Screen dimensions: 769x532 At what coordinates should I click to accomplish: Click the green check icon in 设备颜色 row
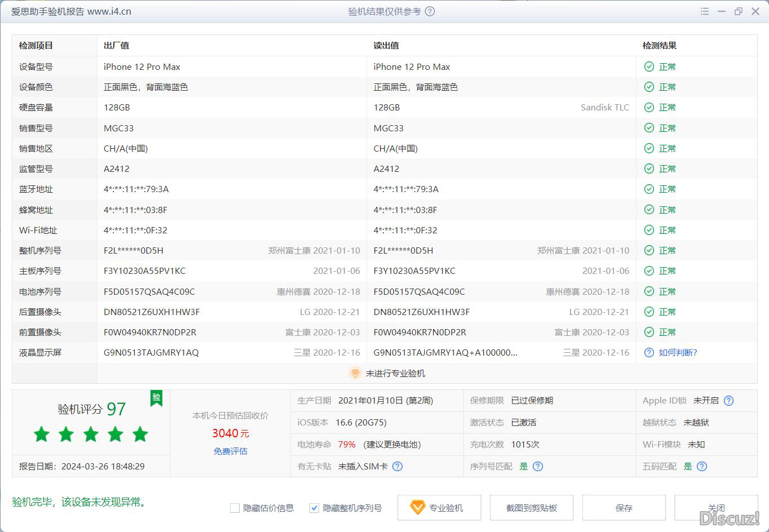click(649, 87)
